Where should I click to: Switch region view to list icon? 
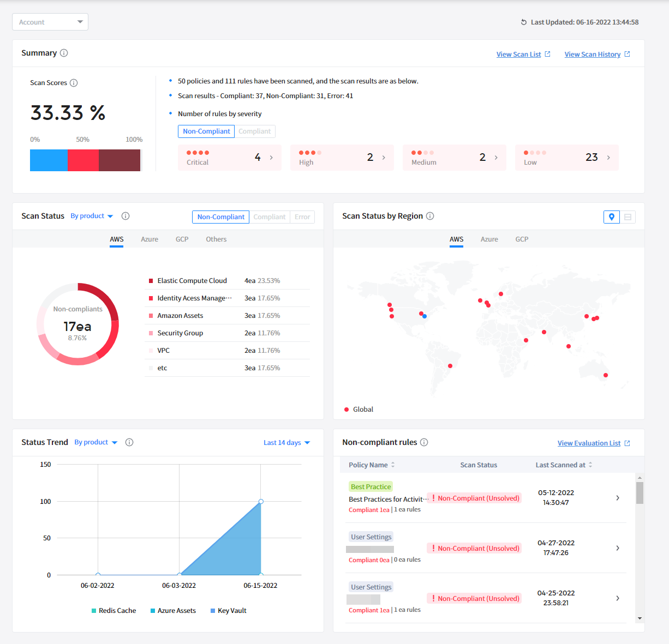(628, 217)
